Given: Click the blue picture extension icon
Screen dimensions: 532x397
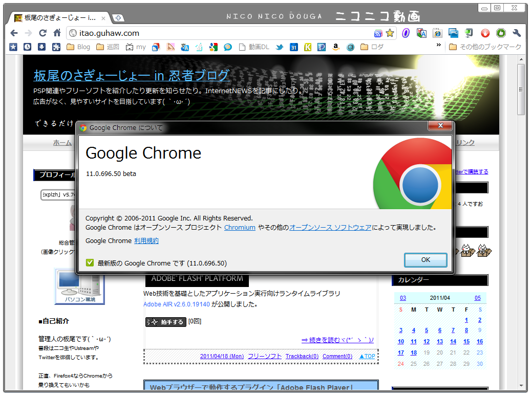Looking at the screenshot, I should pos(453,33).
